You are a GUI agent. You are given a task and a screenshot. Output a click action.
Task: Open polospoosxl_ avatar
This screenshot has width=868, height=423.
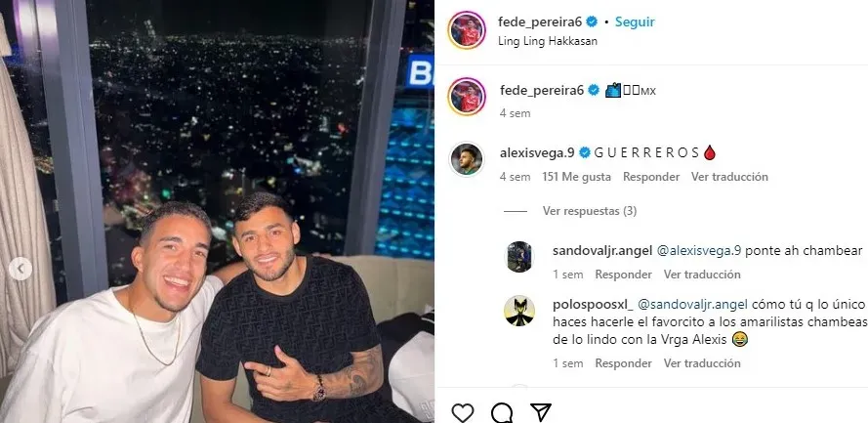(519, 311)
